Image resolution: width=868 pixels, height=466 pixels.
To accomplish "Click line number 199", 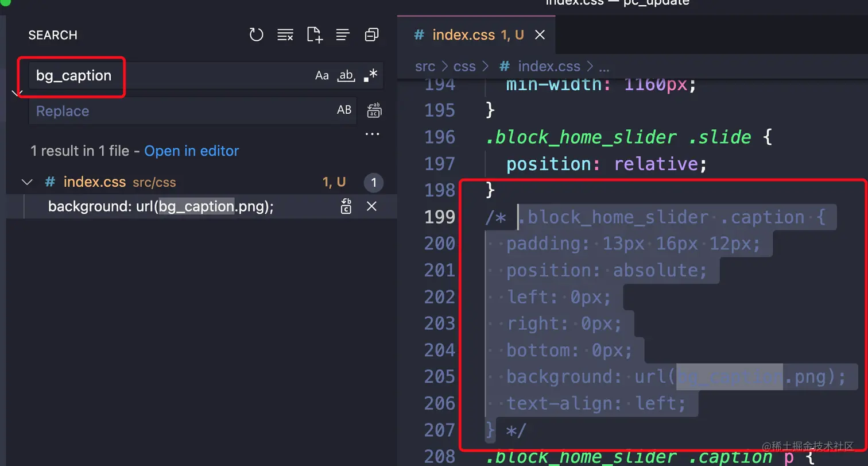I will [x=440, y=217].
